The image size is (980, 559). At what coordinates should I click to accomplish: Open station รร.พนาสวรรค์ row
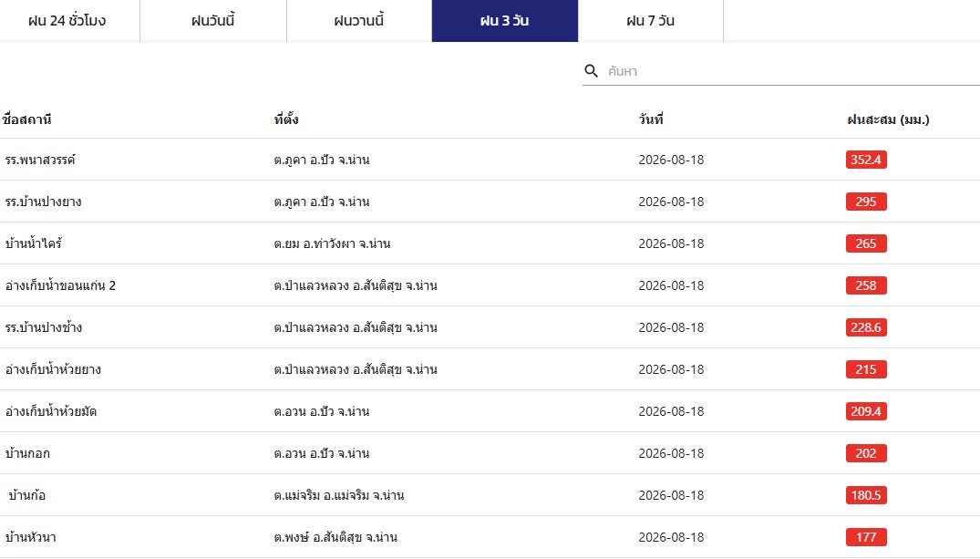pyautogui.click(x=490, y=160)
